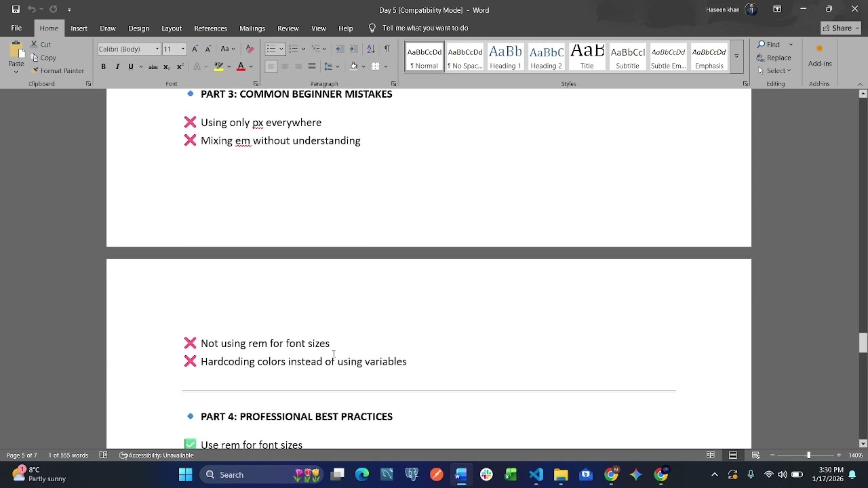Image resolution: width=868 pixels, height=488 pixels.
Task: Center the paragraph text
Action: pos(285,66)
